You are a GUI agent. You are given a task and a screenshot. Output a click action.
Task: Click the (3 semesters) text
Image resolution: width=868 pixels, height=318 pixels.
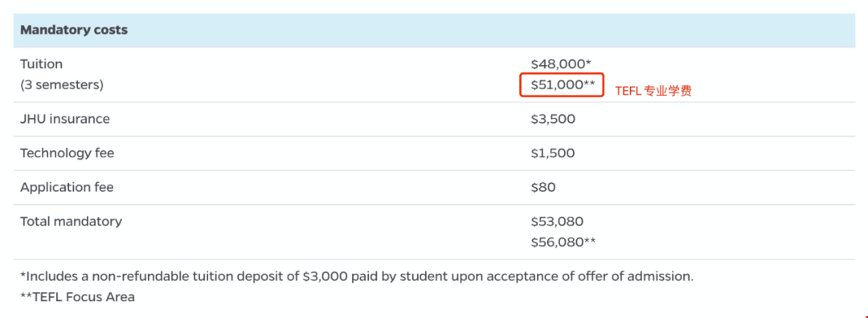pyautogui.click(x=62, y=86)
